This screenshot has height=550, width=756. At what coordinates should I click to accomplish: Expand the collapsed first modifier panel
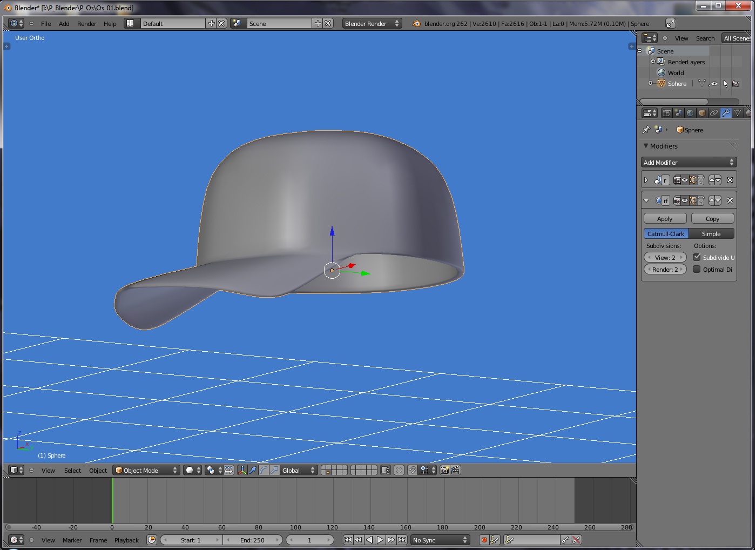(646, 180)
